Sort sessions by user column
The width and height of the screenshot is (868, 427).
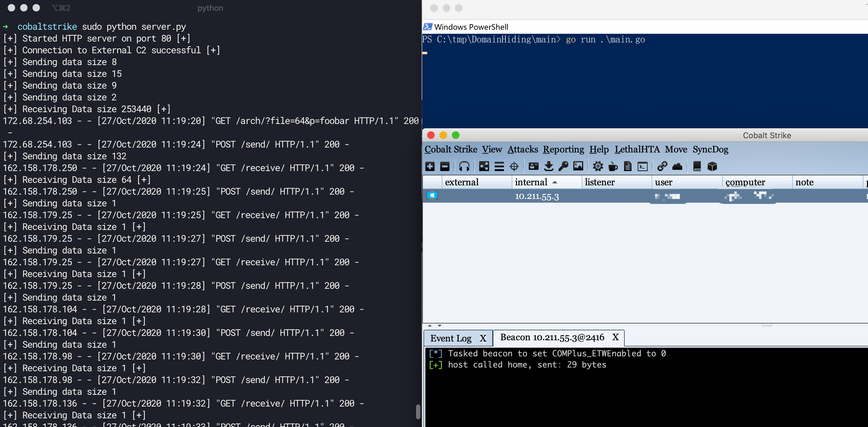click(686, 182)
